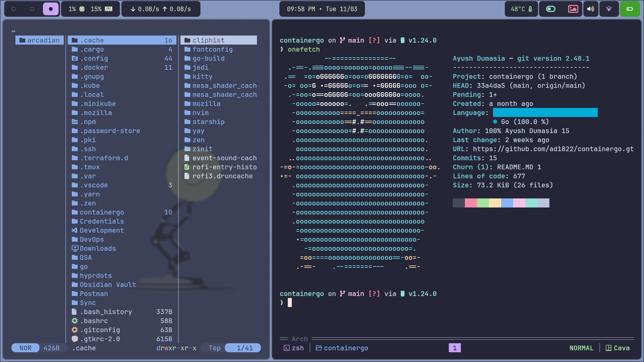Click the Go language progress bar
This screenshot has width=644, height=362.
pyautogui.click(x=545, y=113)
